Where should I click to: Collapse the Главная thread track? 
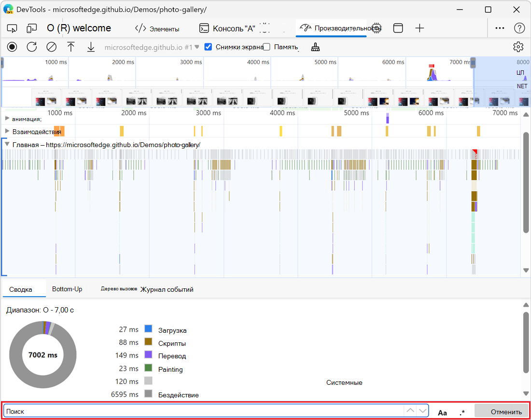(7, 144)
